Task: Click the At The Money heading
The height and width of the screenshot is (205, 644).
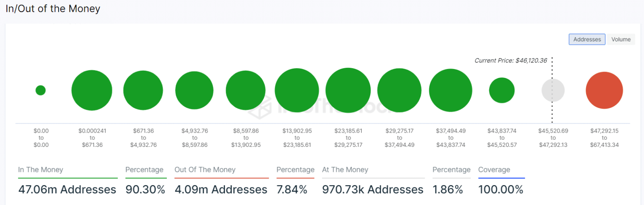Action: [345, 170]
